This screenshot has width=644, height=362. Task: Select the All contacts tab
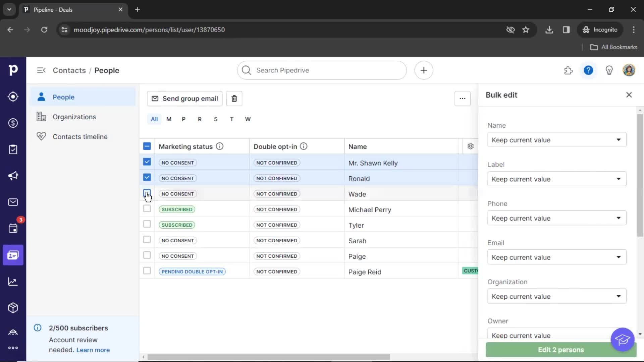pyautogui.click(x=154, y=119)
